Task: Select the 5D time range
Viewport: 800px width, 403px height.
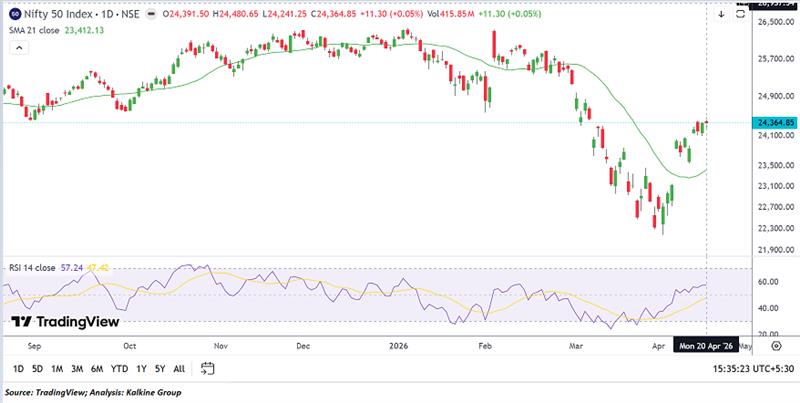Action: 37,369
